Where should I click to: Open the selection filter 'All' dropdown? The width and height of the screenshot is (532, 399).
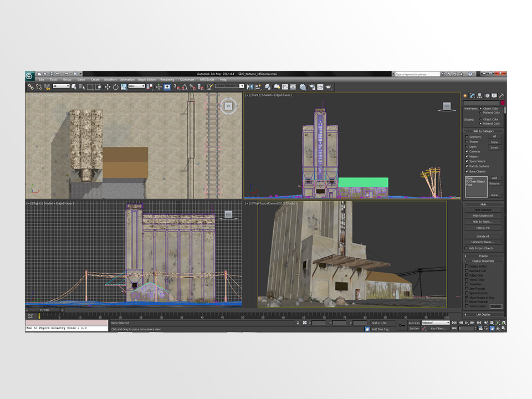click(x=61, y=86)
